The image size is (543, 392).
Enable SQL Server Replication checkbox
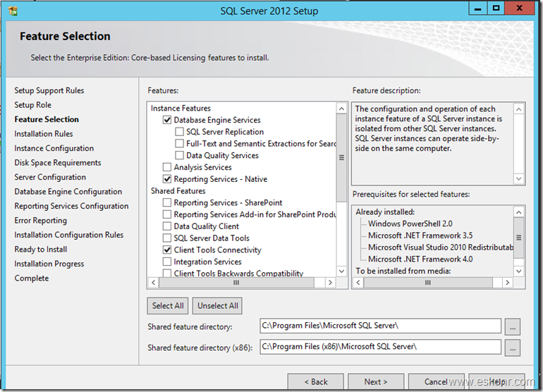(x=179, y=132)
